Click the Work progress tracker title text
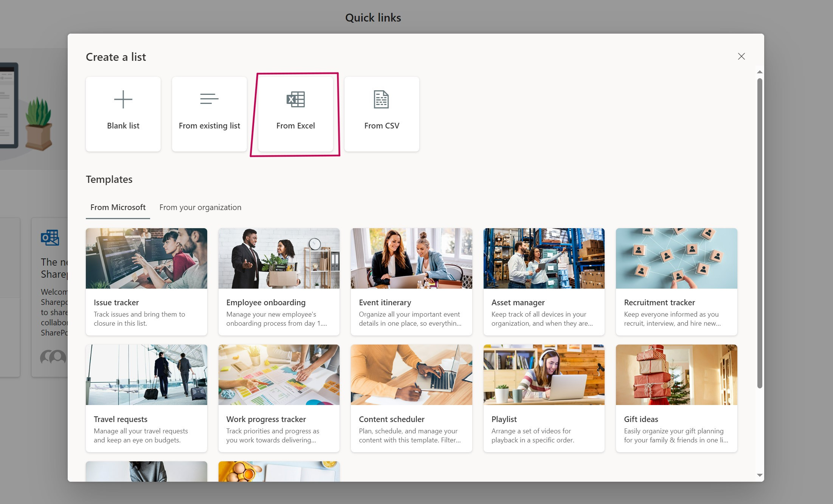 click(x=266, y=419)
